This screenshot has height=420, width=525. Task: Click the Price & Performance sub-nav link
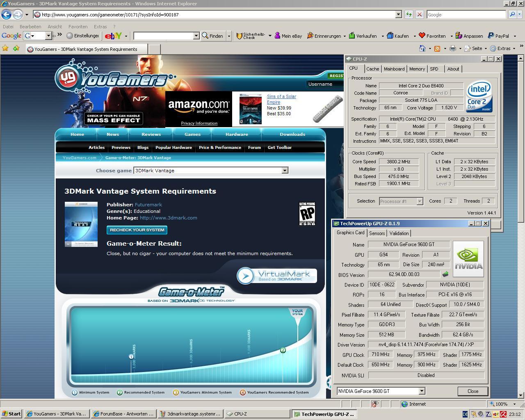(x=220, y=147)
